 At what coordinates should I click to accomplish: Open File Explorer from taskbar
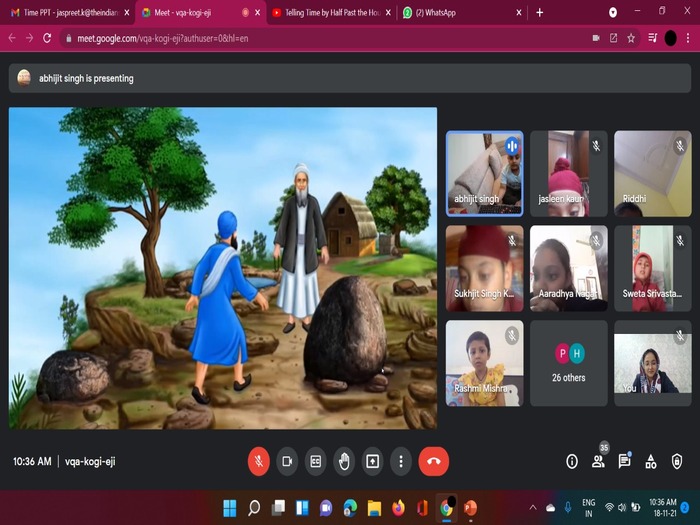coord(374,508)
